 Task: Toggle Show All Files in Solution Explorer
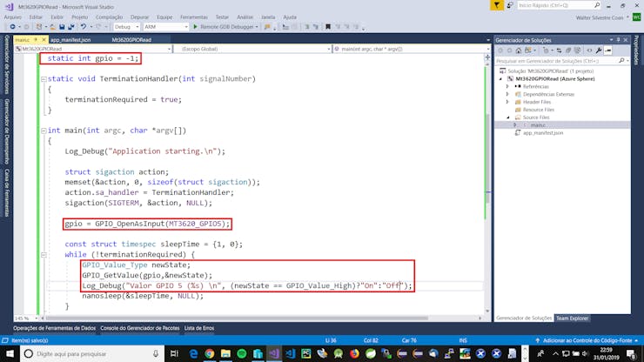click(x=577, y=50)
